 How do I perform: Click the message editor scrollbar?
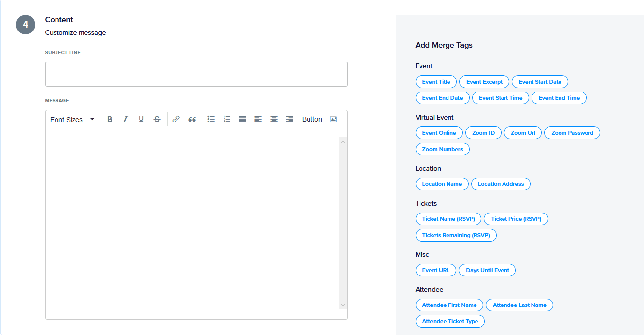(x=342, y=221)
